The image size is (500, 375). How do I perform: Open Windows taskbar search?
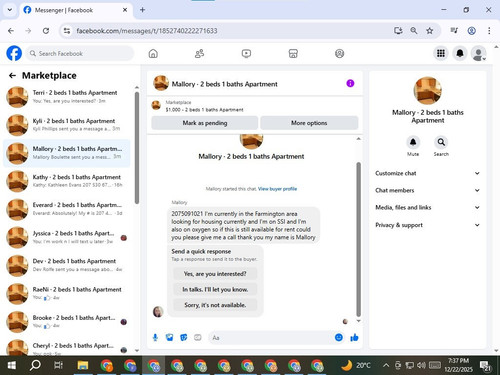(x=35, y=365)
